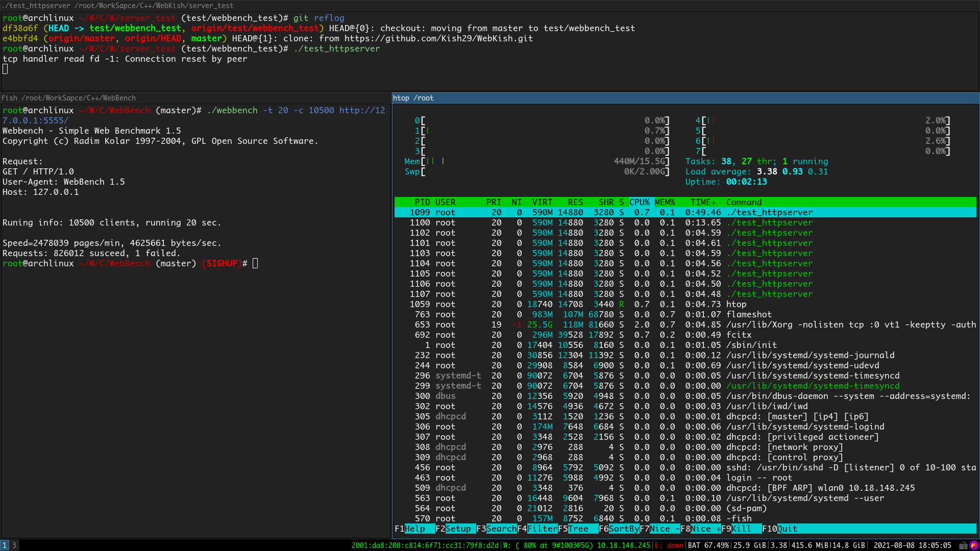Screen dimensions: 980x551
Task: Click the CPU 6 usage meter
Action: [x=823, y=141]
